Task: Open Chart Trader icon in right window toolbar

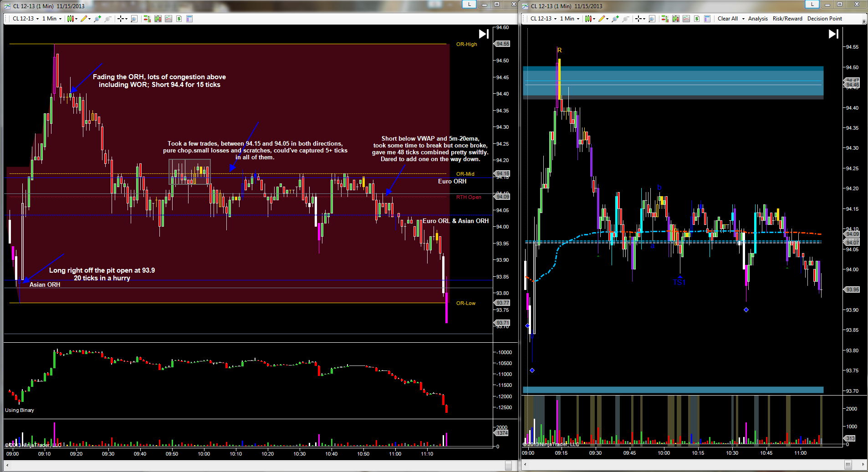Action: 665,19
